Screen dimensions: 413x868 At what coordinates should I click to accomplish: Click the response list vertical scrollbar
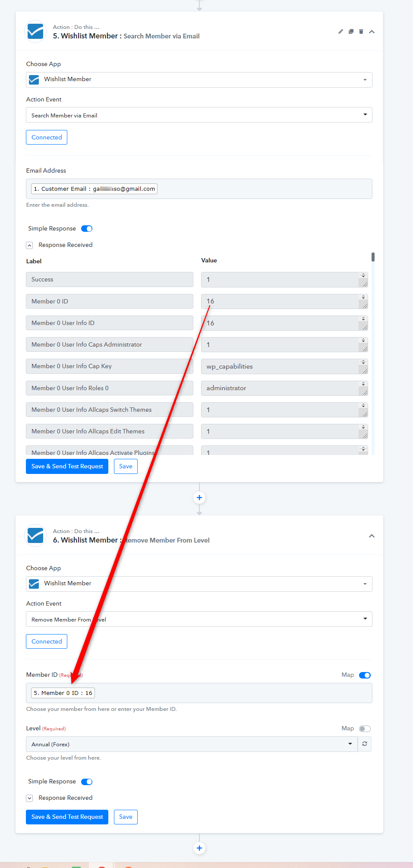click(x=373, y=257)
